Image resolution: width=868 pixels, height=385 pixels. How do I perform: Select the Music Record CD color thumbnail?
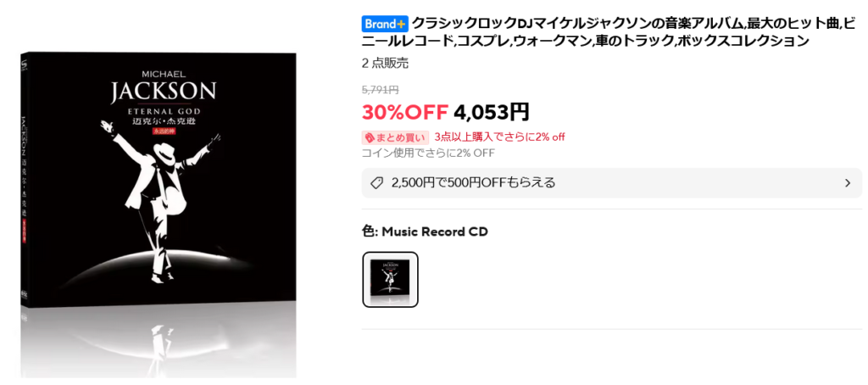tap(390, 279)
